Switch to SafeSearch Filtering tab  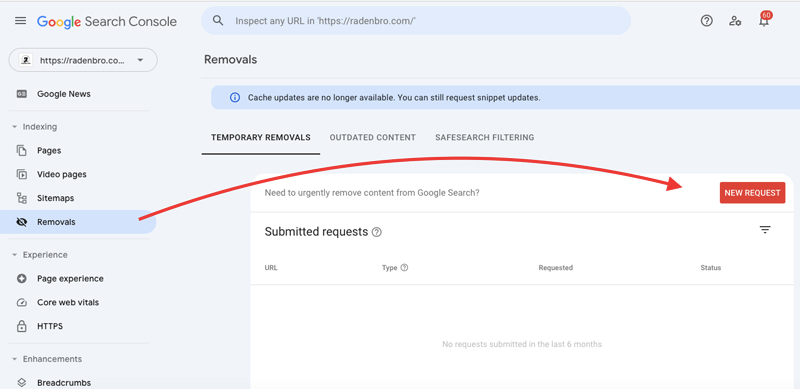(x=485, y=138)
